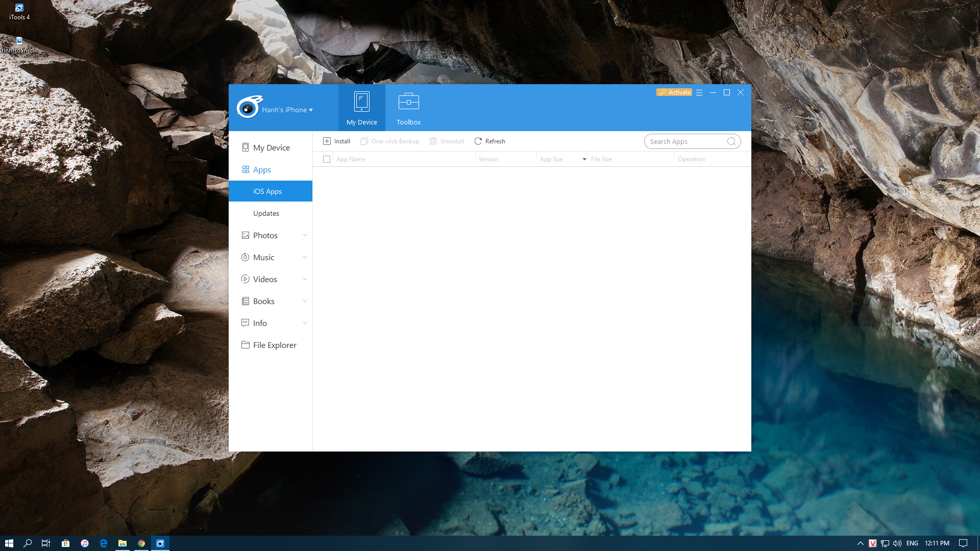The width and height of the screenshot is (980, 551).
Task: Click the Apps grid icon in sidebar
Action: [246, 169]
